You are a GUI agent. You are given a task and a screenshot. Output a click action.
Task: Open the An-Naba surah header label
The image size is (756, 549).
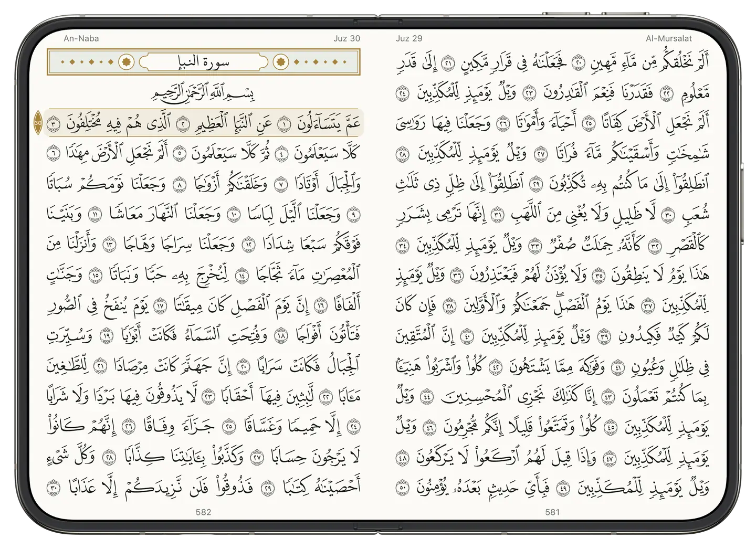[x=81, y=38]
